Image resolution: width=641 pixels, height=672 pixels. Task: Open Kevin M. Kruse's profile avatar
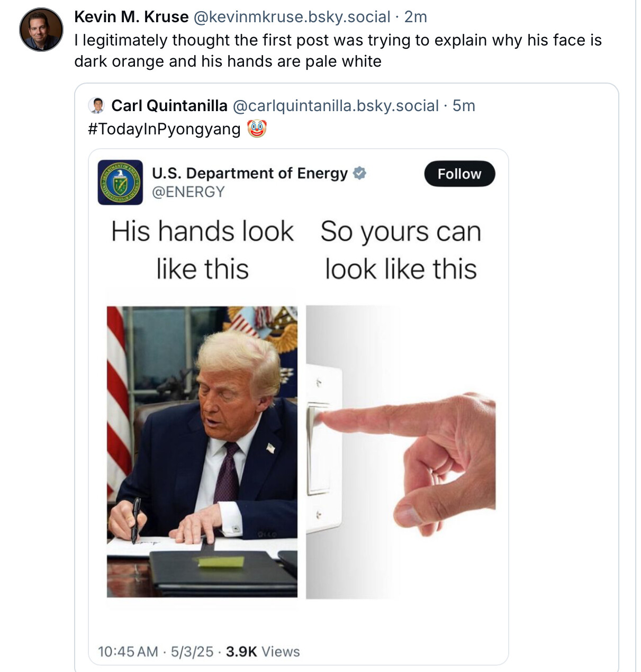tap(41, 30)
